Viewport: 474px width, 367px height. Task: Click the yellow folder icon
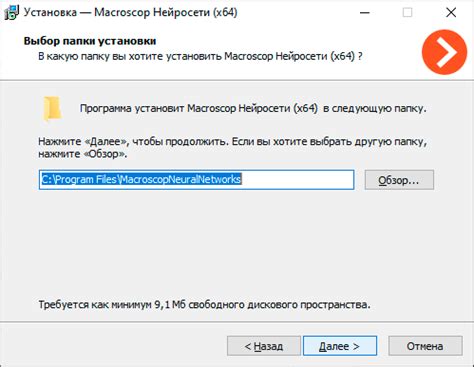52,109
